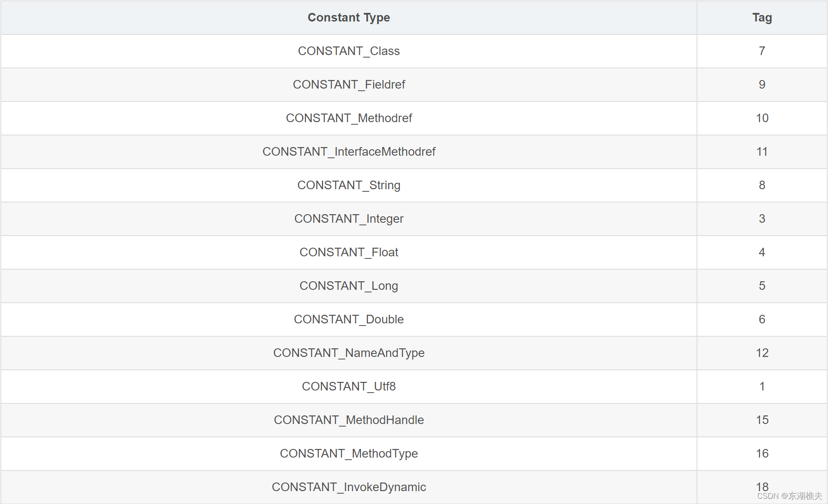Click tag value 3 for CONSTANT_Integer
The width and height of the screenshot is (829, 504).
click(762, 219)
